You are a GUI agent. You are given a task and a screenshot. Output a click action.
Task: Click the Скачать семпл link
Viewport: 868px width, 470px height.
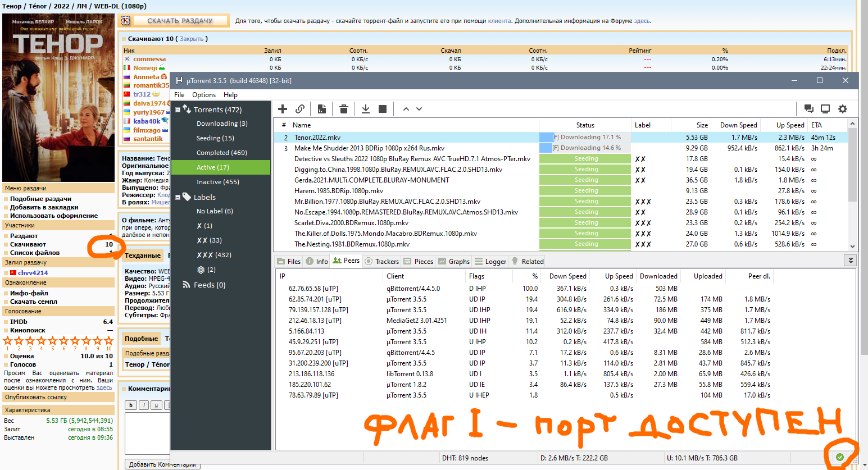click(34, 302)
